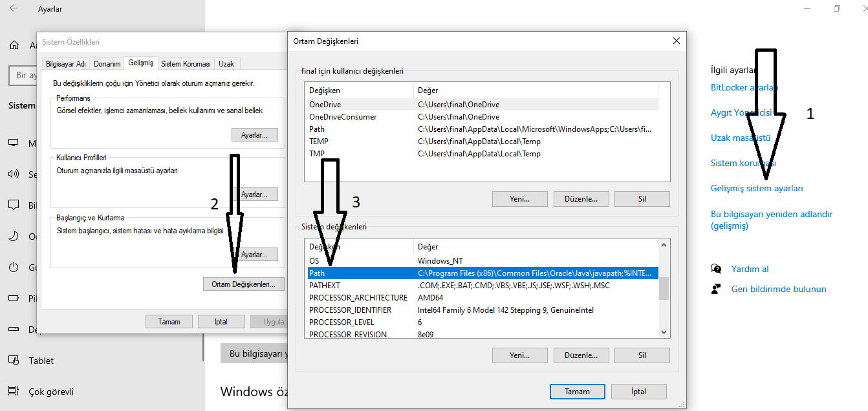Select PROCESSOR_REVISION system variable
This screenshot has width=868, height=411.
pyautogui.click(x=483, y=334)
